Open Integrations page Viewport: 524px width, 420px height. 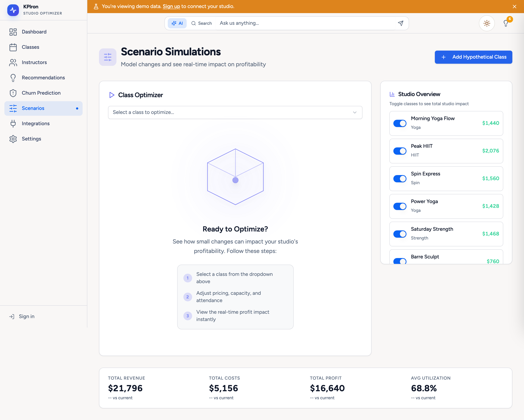[x=43, y=124]
